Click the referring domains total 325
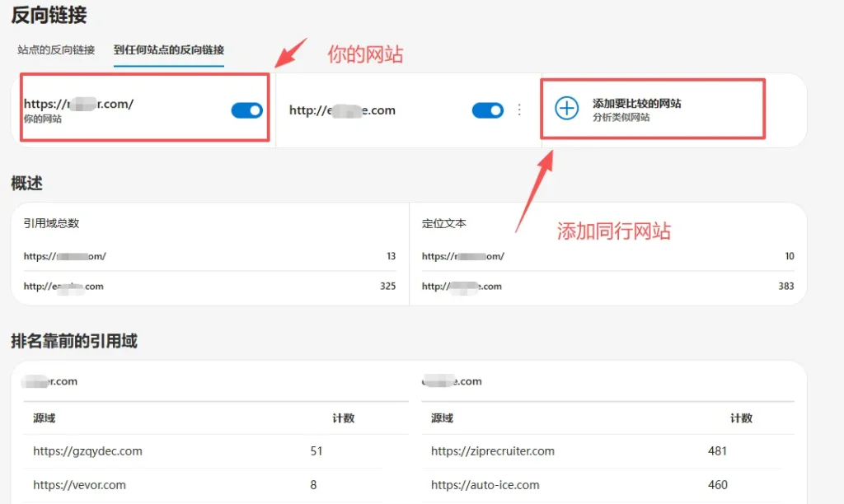Viewport: 844px width, 504px height. pos(387,286)
